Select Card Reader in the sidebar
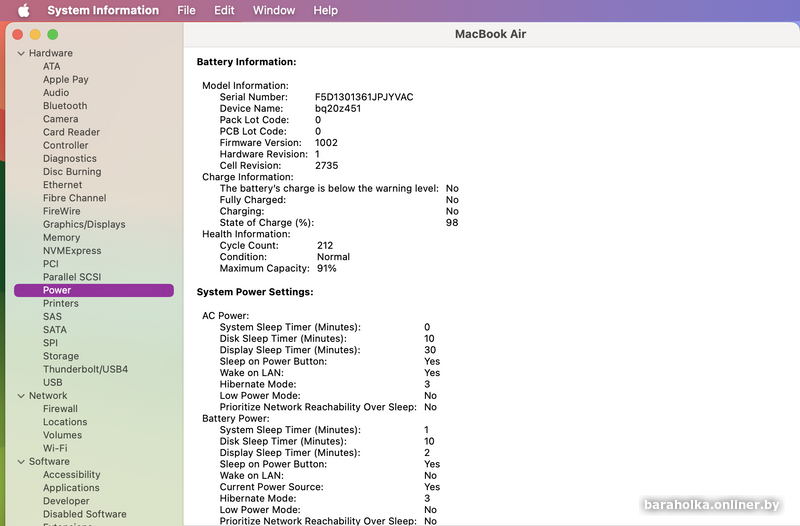 [71, 132]
